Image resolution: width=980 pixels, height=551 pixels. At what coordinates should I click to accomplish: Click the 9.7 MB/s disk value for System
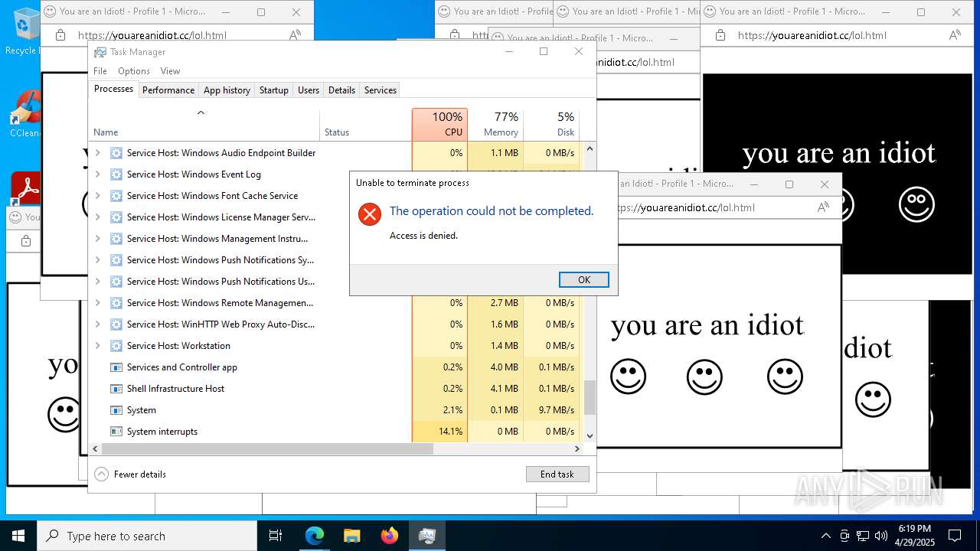tap(556, 410)
